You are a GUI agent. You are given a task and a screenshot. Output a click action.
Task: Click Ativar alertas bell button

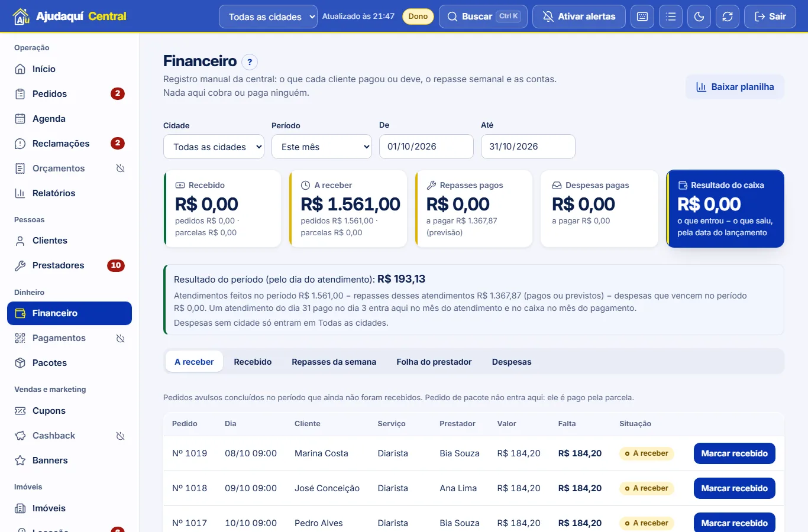pos(579,17)
